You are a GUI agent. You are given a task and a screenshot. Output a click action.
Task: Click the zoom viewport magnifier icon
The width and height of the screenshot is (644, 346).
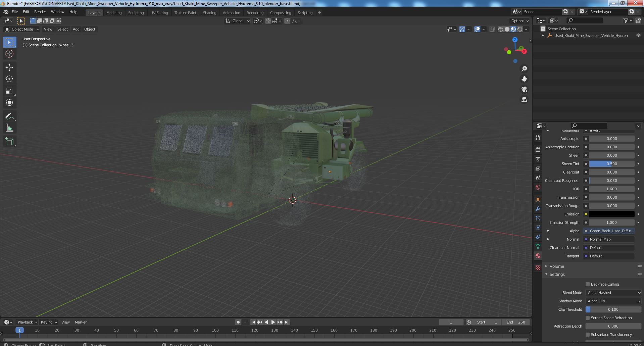coord(524,69)
